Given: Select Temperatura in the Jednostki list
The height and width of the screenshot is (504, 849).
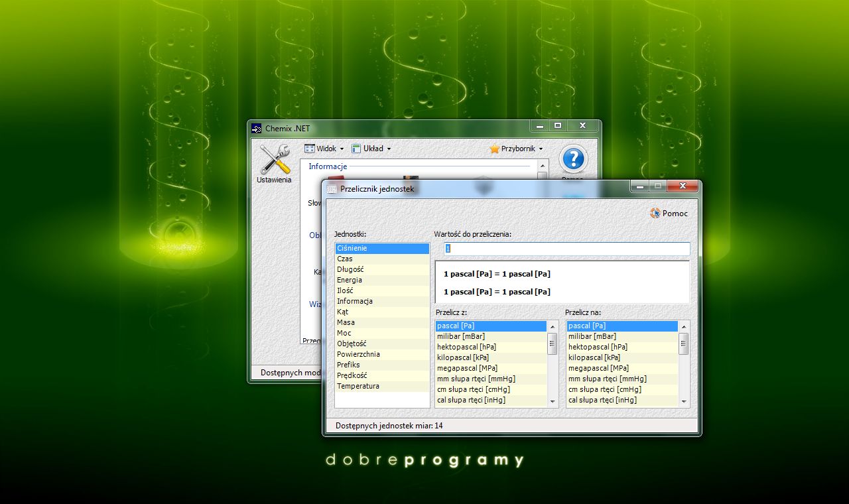Looking at the screenshot, I should (x=382, y=386).
